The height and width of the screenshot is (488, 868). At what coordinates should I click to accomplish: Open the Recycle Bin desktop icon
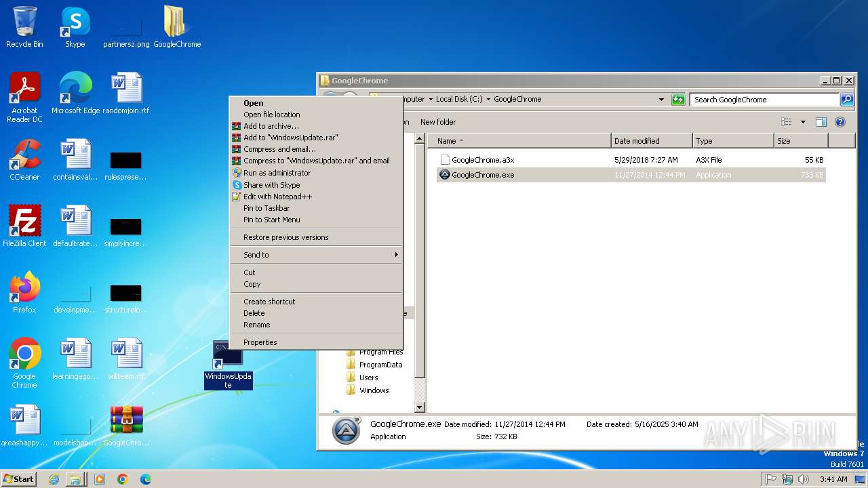point(24,27)
